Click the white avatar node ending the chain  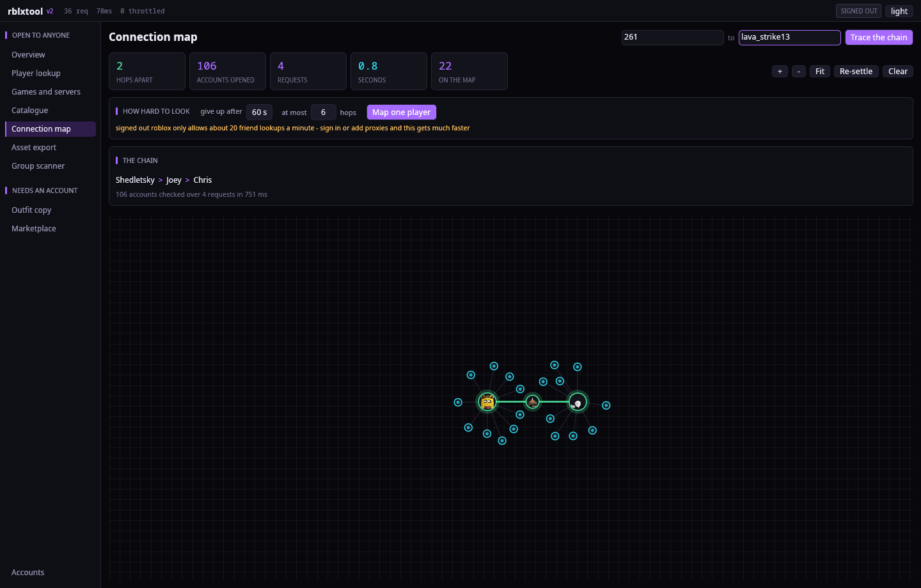(578, 402)
